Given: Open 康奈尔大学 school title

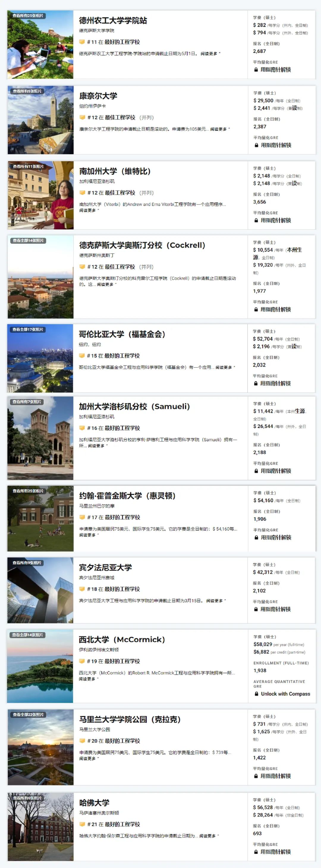Looking at the screenshot, I should (x=98, y=96).
